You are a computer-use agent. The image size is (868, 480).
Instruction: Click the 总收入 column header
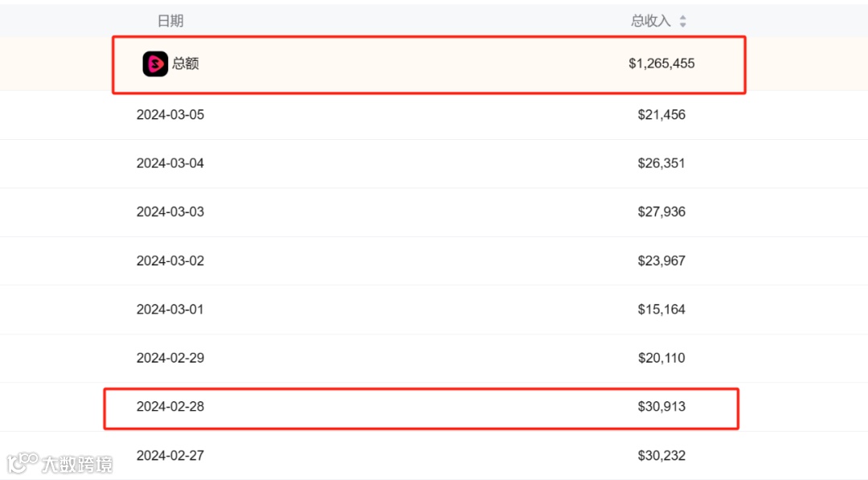651,21
